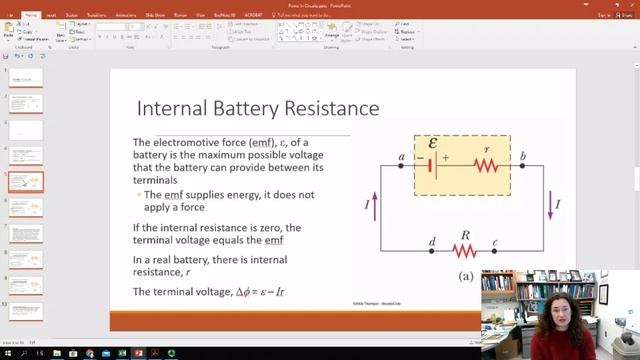
Task: Open Quick Styles gallery
Action: (x=347, y=32)
